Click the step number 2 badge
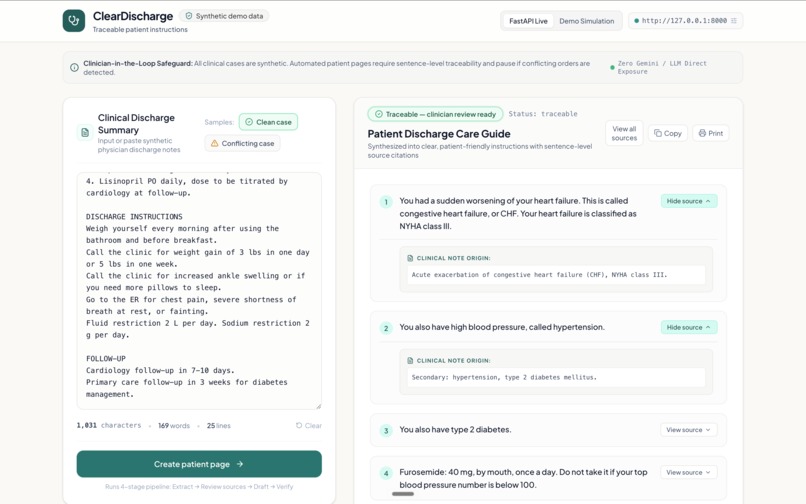 [386, 328]
